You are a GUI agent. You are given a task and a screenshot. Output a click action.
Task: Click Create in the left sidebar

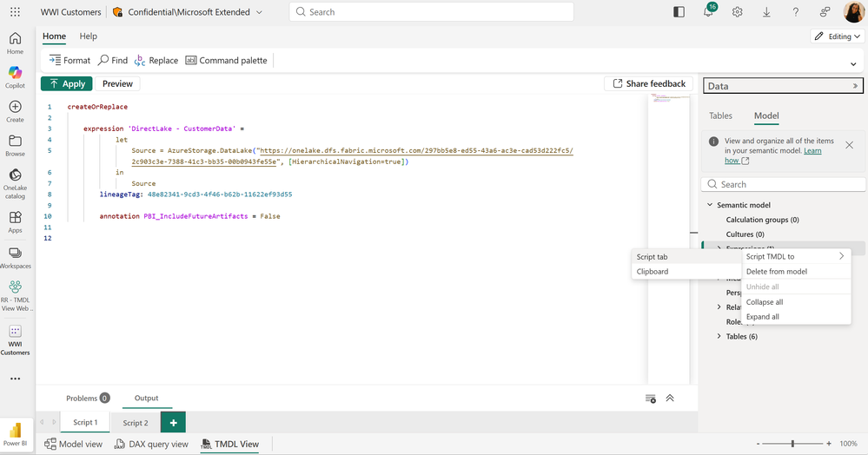click(15, 111)
